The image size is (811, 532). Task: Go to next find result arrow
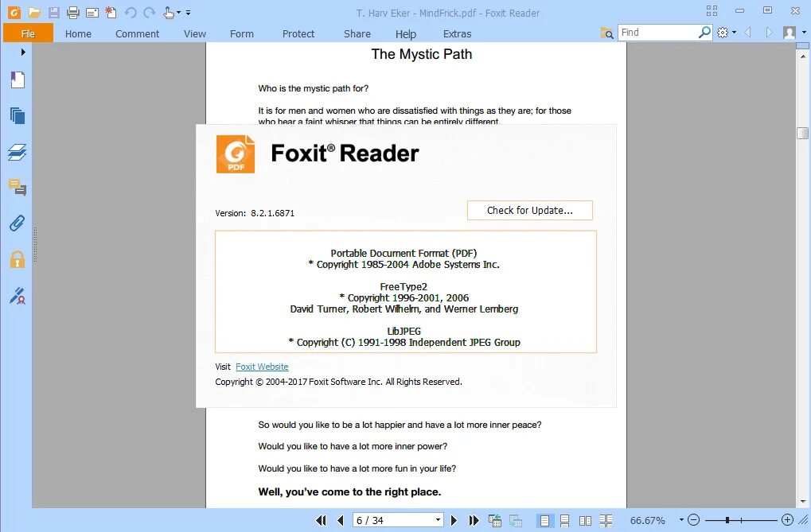pos(769,33)
